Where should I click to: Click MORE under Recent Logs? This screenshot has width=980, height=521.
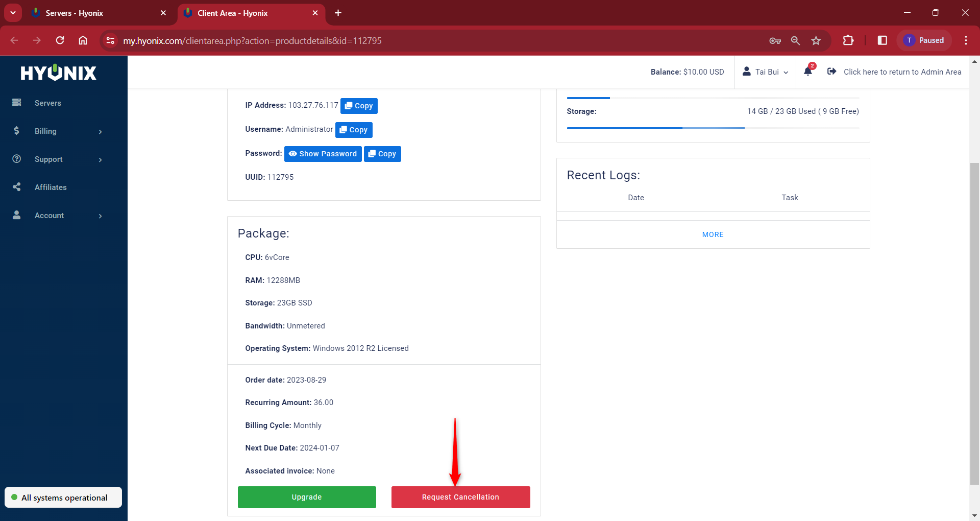click(713, 234)
